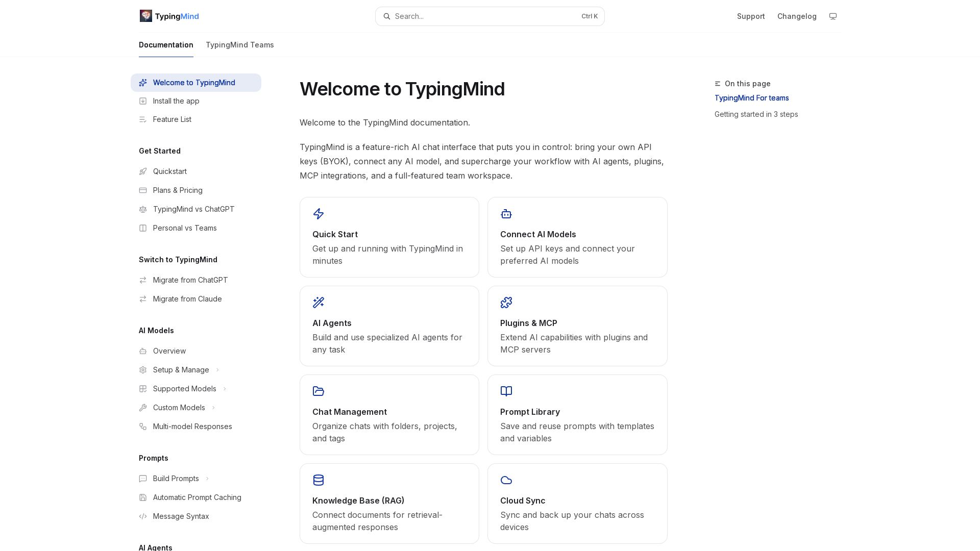Expand the Custom Models chevron
This screenshot has width=980, height=551.
point(213,408)
